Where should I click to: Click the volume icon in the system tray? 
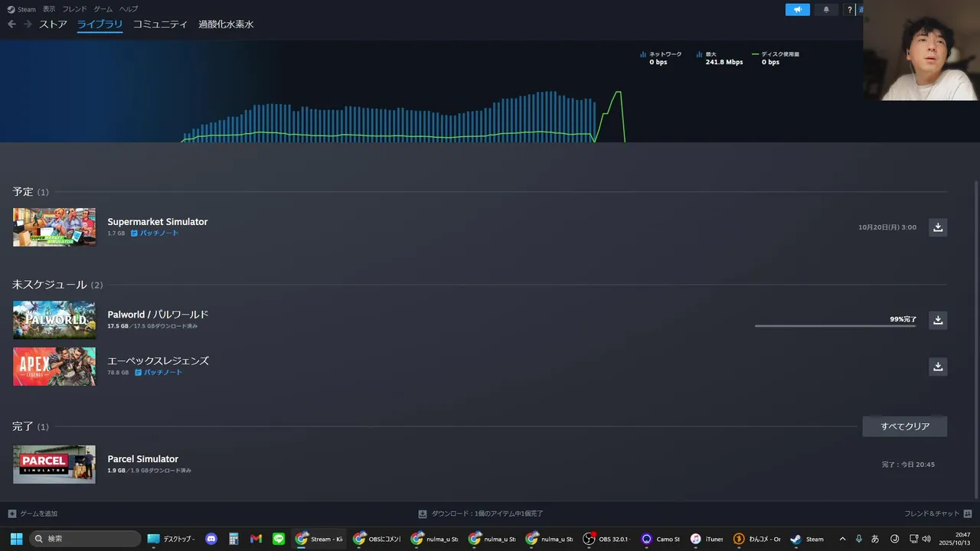coord(927,539)
